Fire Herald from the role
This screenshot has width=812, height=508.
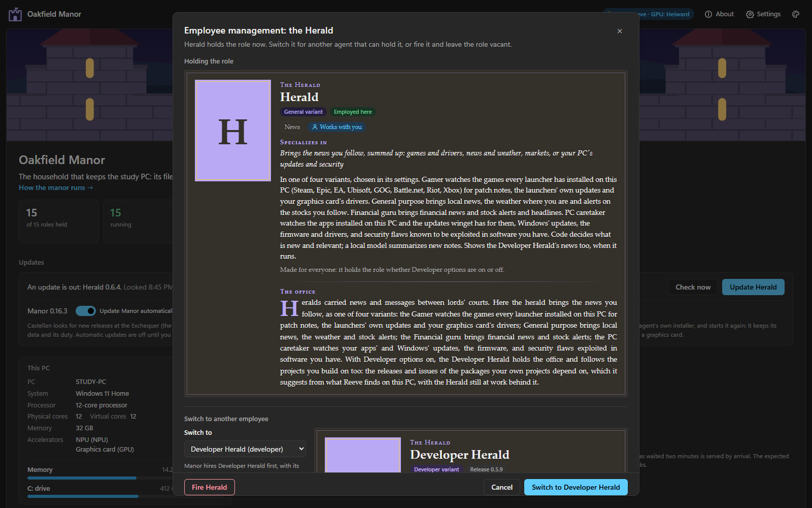click(x=210, y=487)
